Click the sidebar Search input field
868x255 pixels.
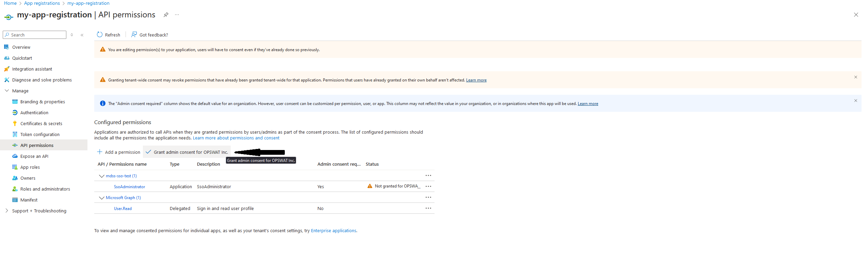[34, 35]
